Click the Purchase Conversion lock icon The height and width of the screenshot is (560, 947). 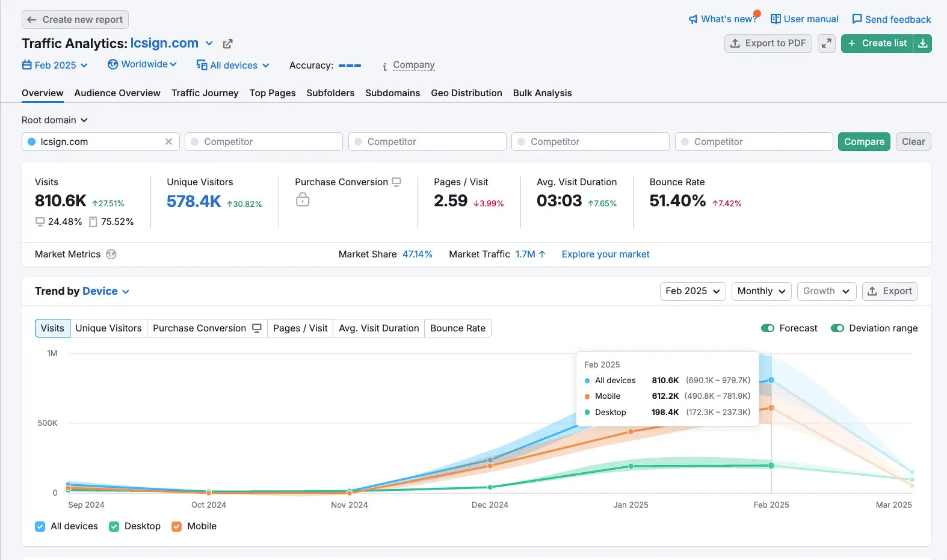click(303, 199)
